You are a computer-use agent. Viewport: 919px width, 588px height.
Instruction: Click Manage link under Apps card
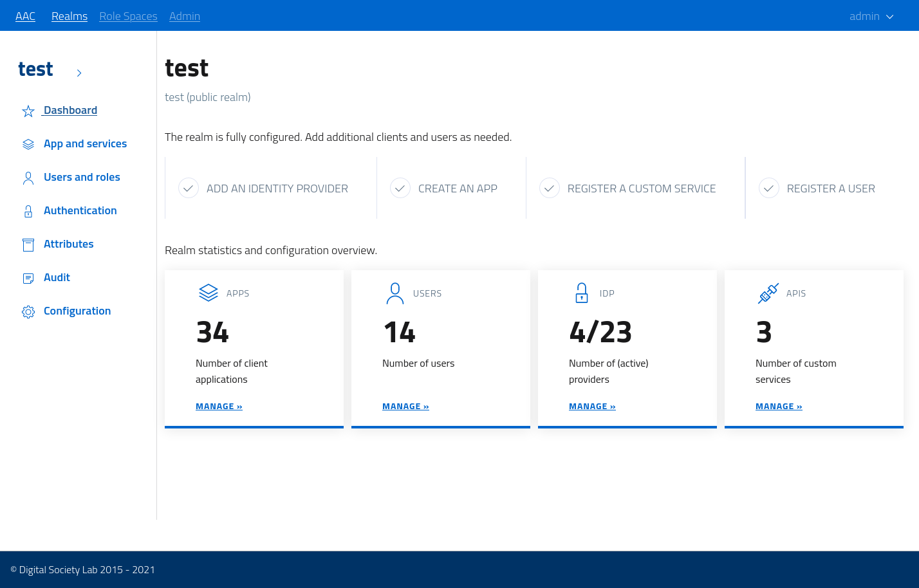click(219, 406)
